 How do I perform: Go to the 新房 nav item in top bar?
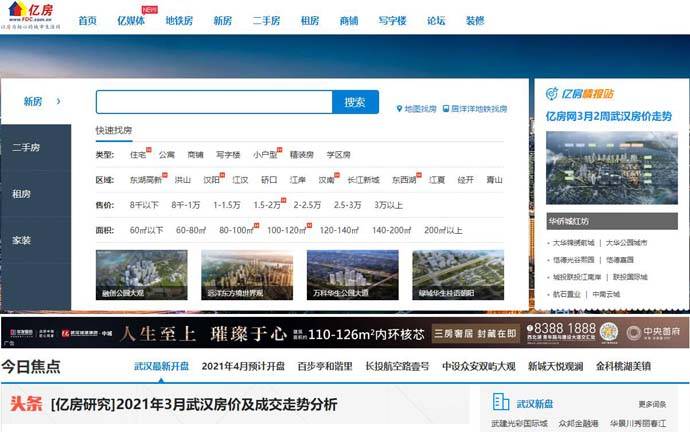[222, 21]
